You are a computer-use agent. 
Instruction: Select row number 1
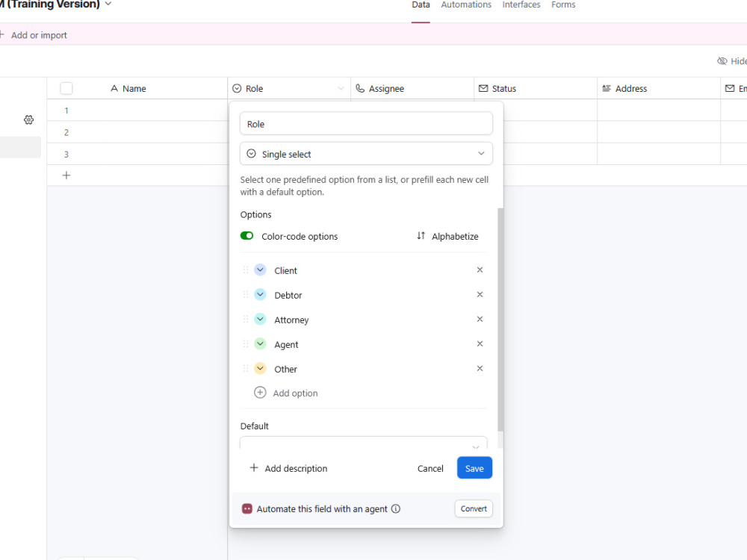(66, 111)
